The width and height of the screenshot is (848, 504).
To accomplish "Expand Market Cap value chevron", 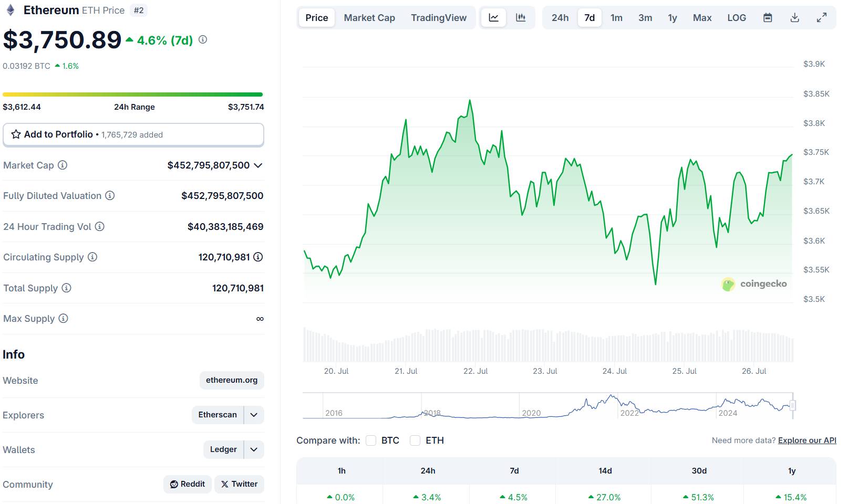I will coord(258,165).
